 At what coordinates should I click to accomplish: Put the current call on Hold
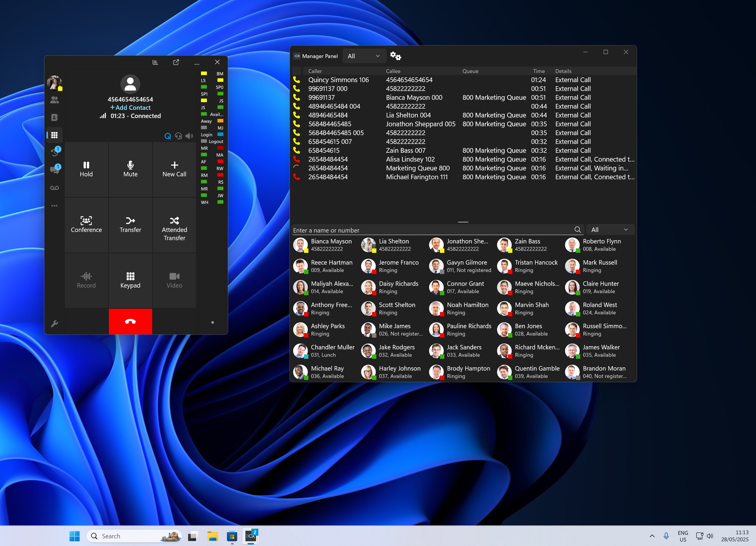86,169
